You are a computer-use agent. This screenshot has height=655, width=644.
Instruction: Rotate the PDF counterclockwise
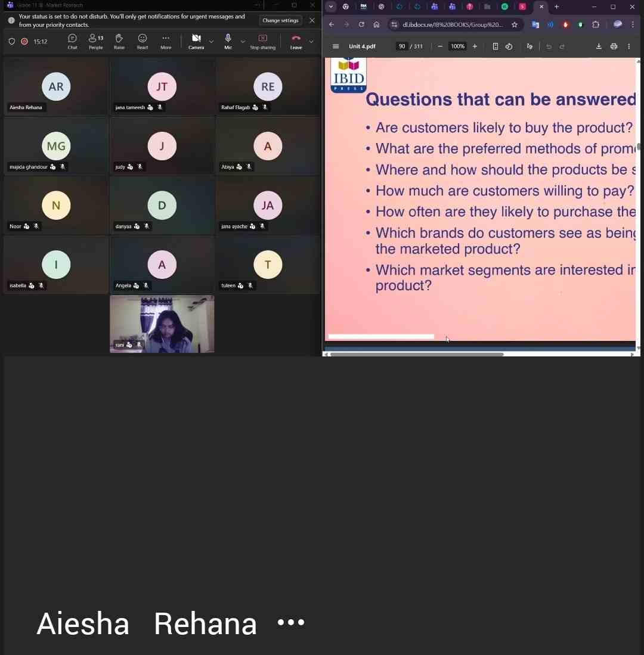click(509, 46)
